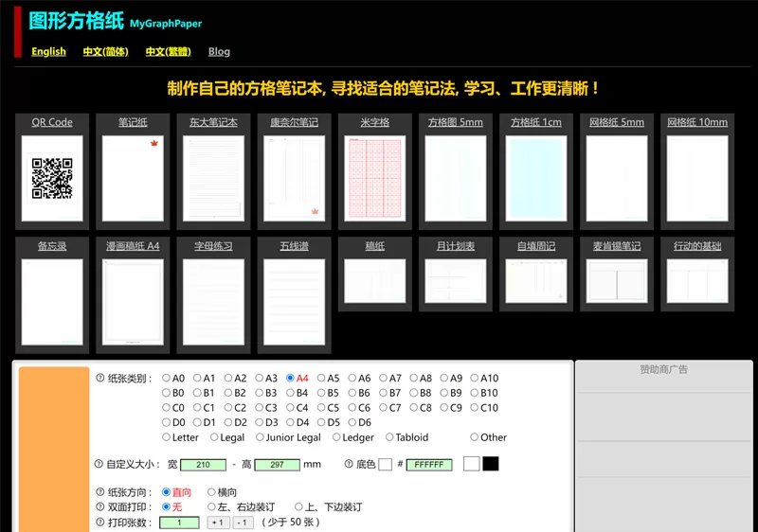Select the A3 paper size radio button
758x532 pixels.
260,379
